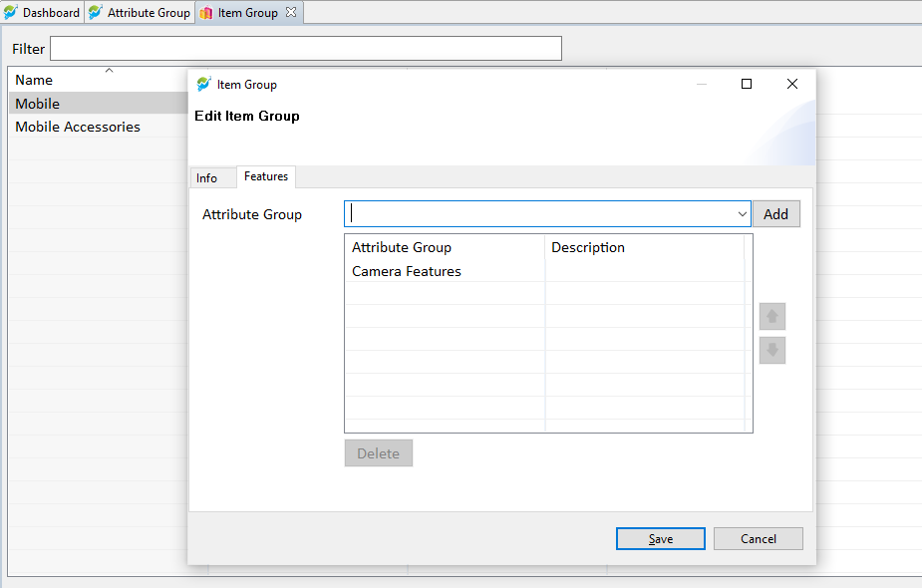The width and height of the screenshot is (922, 588).
Task: Click the Attribute Group tab icon
Action: tap(96, 12)
